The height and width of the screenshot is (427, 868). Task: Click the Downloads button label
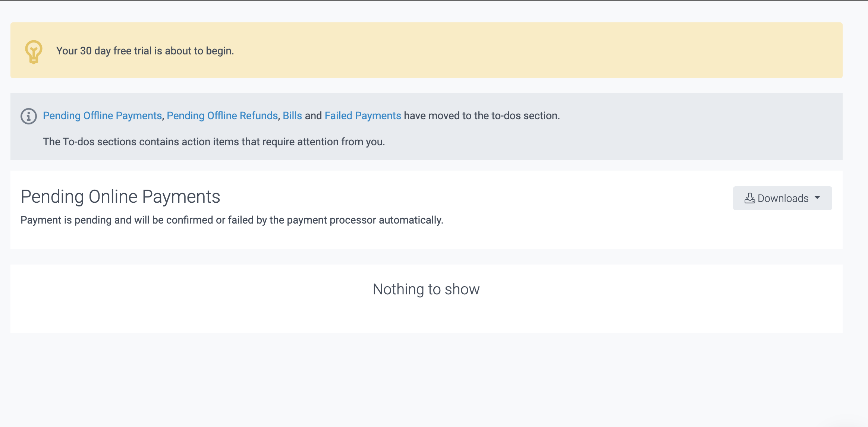pos(783,198)
